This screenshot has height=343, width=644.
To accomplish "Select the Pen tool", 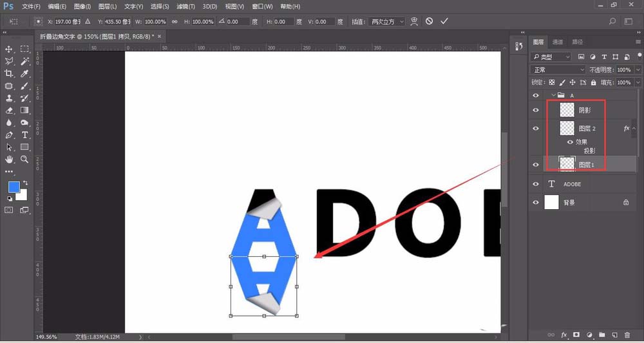I will pos(8,135).
